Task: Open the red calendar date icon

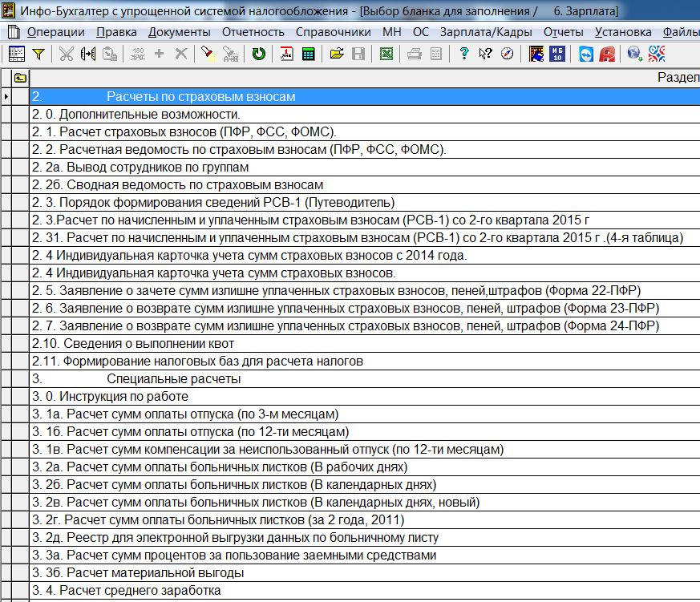Action: click(286, 54)
